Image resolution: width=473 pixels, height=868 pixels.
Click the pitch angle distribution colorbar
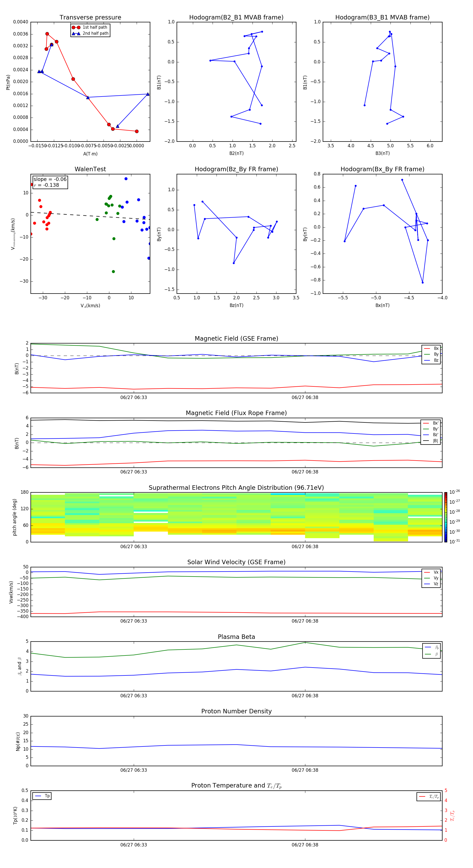[446, 517]
